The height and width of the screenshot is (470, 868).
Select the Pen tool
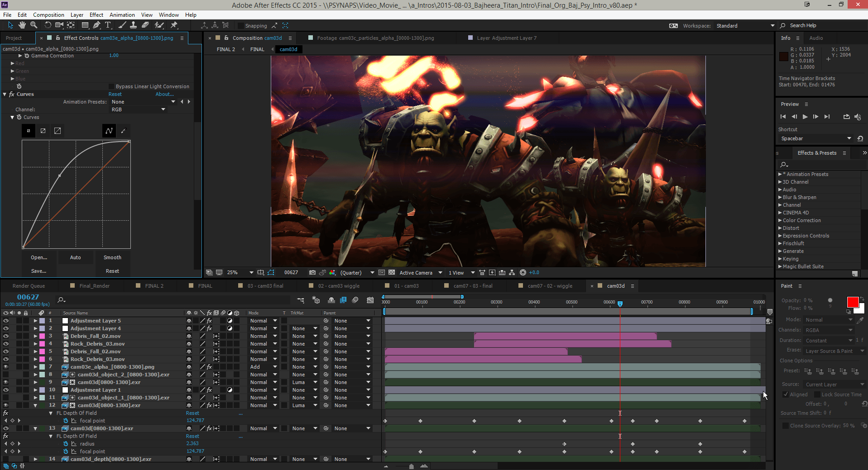coord(96,25)
